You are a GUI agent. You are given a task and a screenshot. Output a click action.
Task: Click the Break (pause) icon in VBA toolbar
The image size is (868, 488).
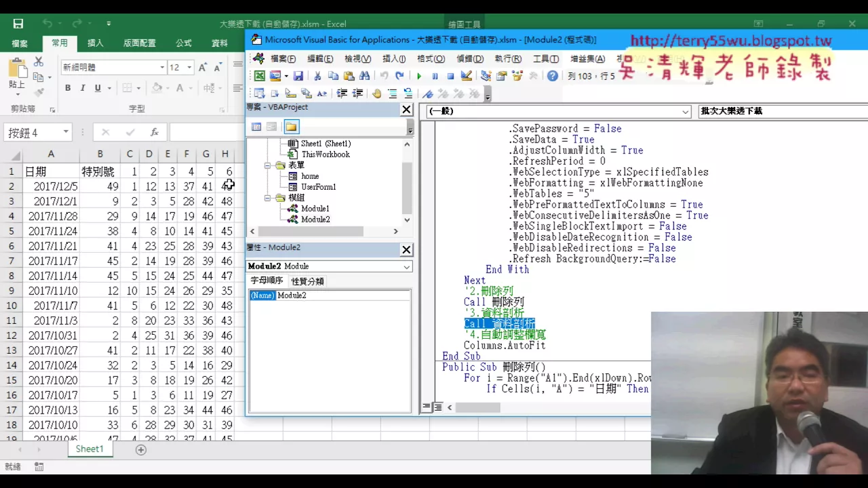435,76
